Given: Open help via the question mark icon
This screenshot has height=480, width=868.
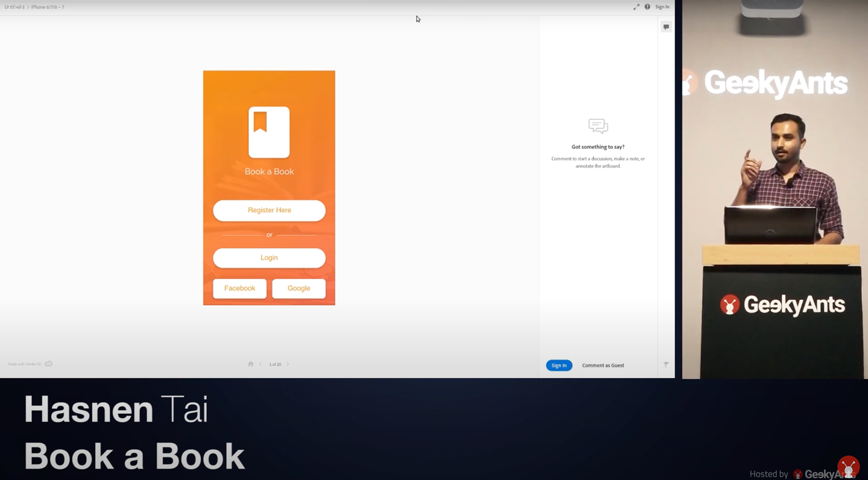Looking at the screenshot, I should click(x=647, y=7).
